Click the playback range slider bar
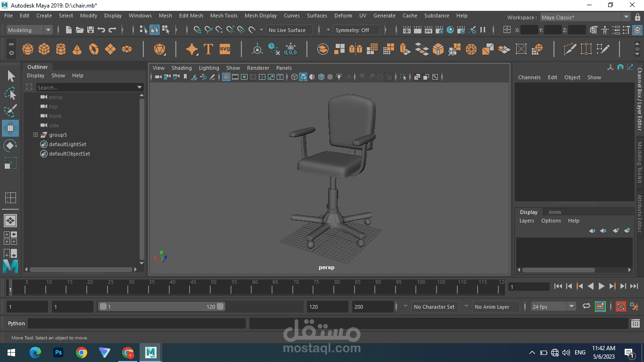 click(x=162, y=306)
